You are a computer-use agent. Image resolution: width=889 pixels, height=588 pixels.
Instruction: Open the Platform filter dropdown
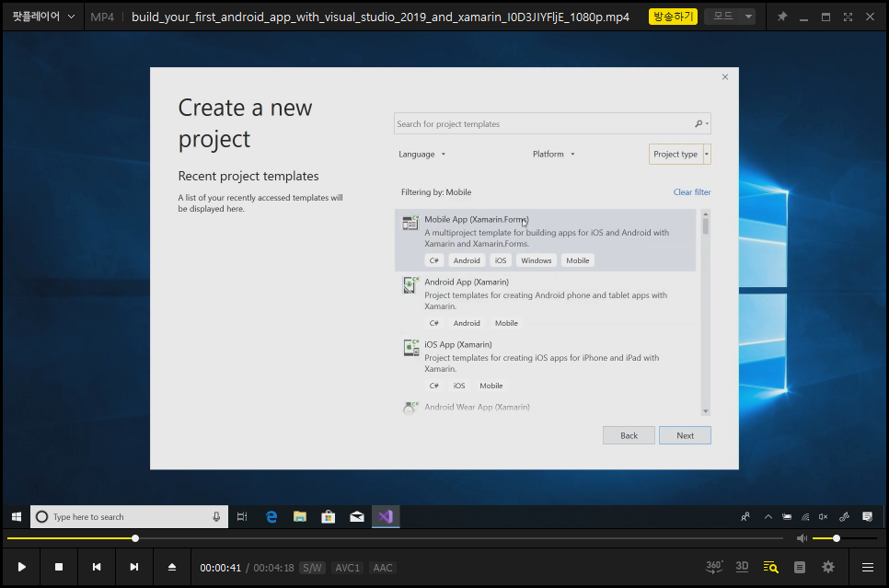(553, 155)
